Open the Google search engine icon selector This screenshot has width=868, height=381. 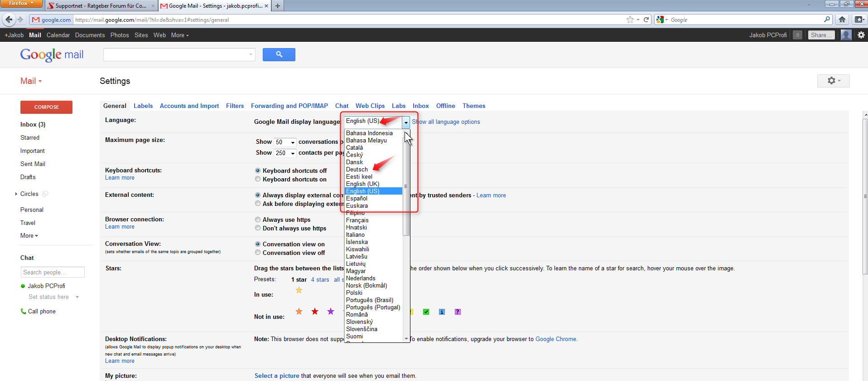click(662, 20)
